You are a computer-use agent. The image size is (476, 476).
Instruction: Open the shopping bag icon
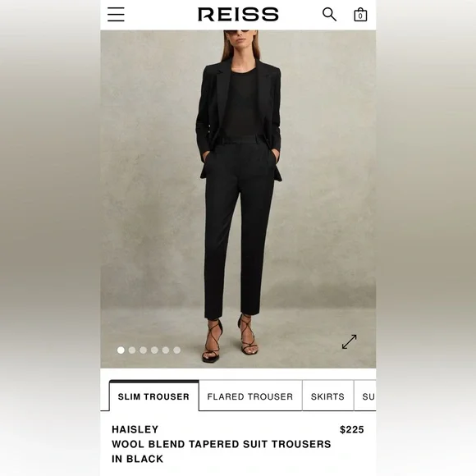tap(360, 14)
